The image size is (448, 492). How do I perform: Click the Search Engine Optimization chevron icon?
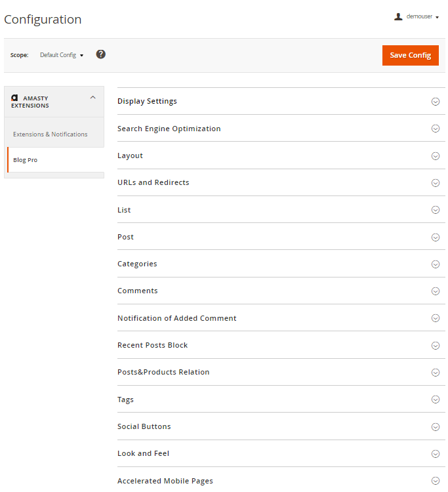coord(435,129)
